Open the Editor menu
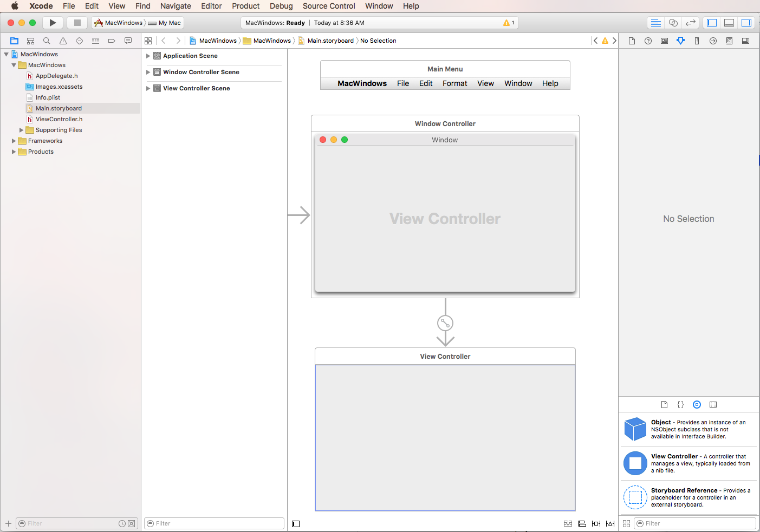This screenshot has width=760, height=532. point(211,6)
